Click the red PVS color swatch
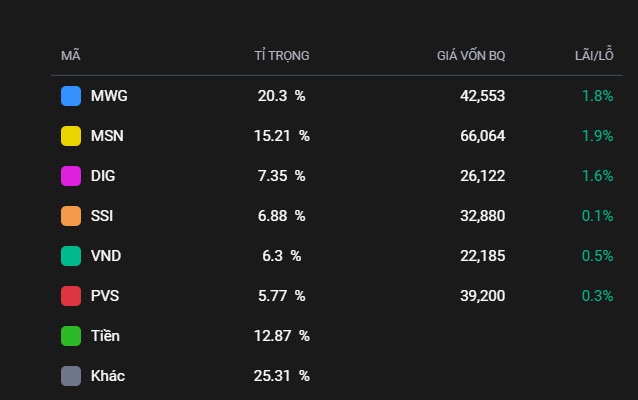 point(71,296)
